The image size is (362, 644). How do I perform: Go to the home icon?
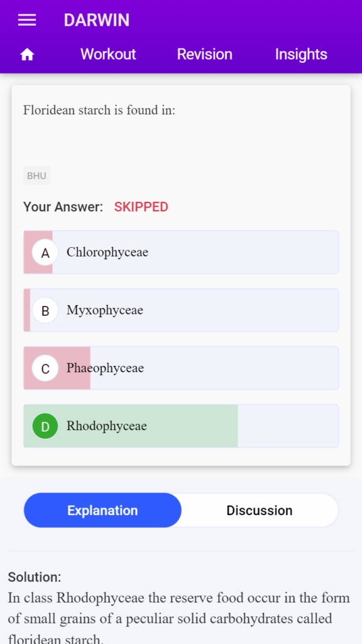(x=27, y=54)
